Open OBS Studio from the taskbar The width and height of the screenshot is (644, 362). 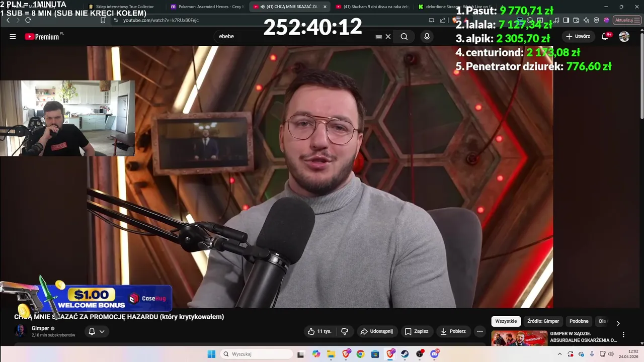coord(420,354)
